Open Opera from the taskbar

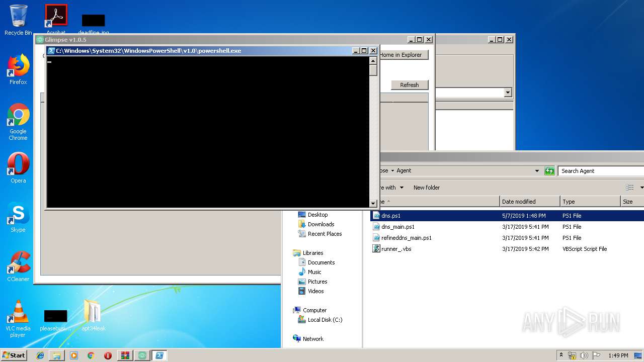[x=108, y=355]
